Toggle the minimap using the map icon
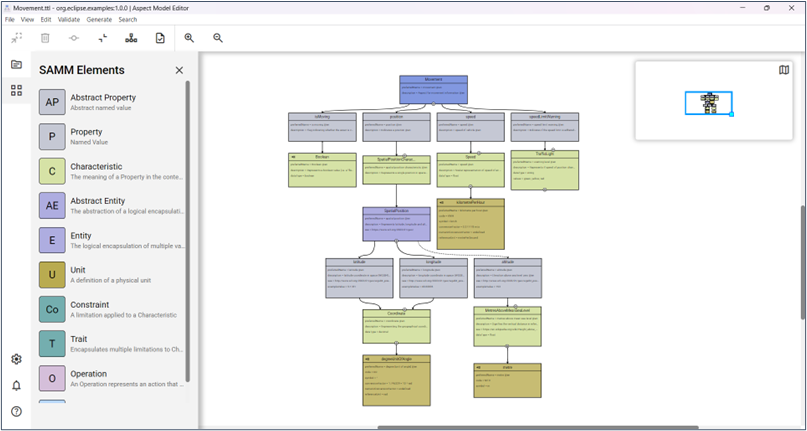The width and height of the screenshot is (807, 431). pos(784,70)
